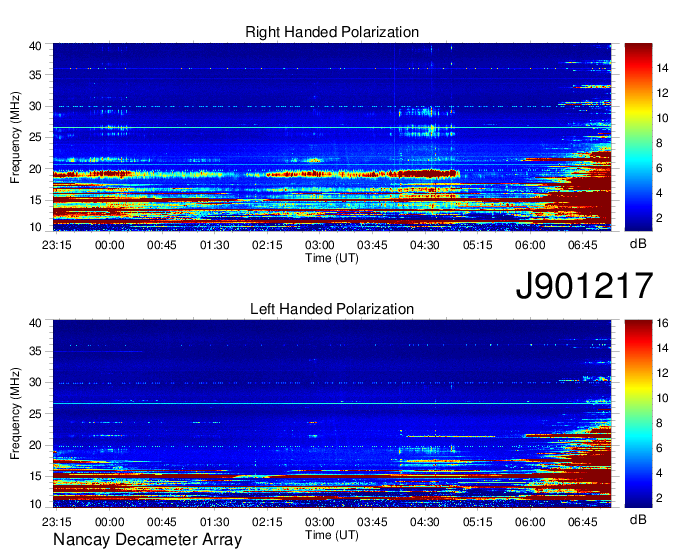Click the "Right Handed Polarization" plot title
Image resolution: width=680 pixels, height=552 pixels.
pyautogui.click(x=332, y=33)
